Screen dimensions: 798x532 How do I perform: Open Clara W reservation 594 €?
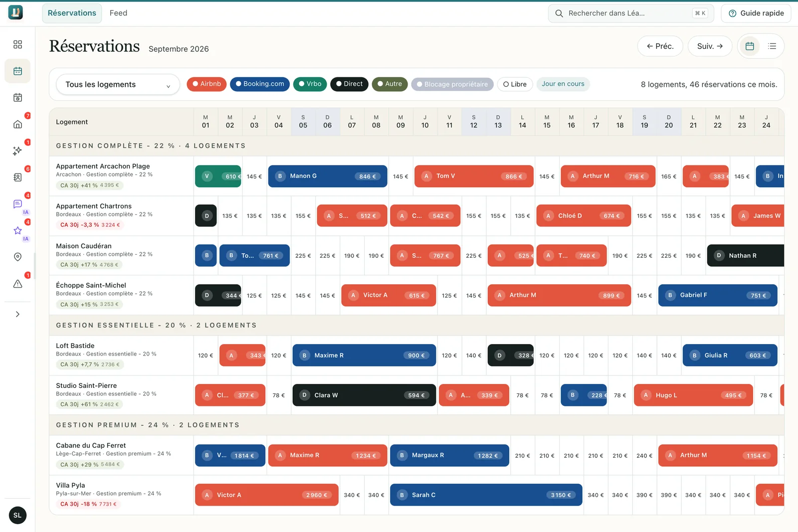[x=364, y=395]
